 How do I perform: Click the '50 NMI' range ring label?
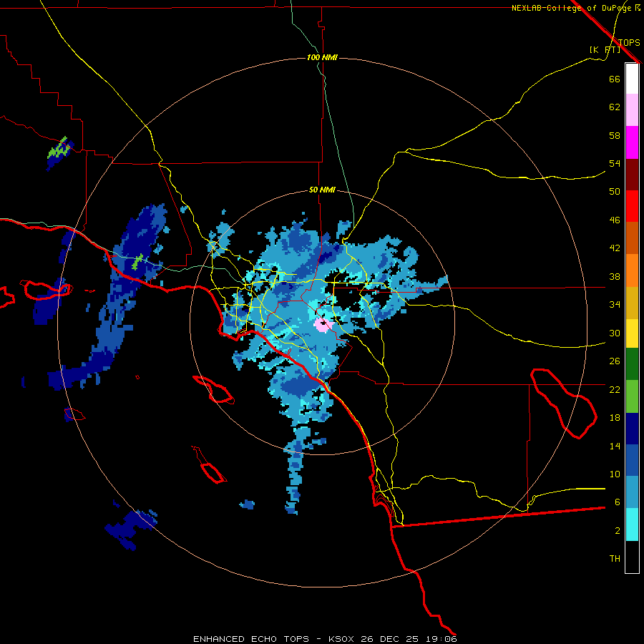click(x=322, y=190)
